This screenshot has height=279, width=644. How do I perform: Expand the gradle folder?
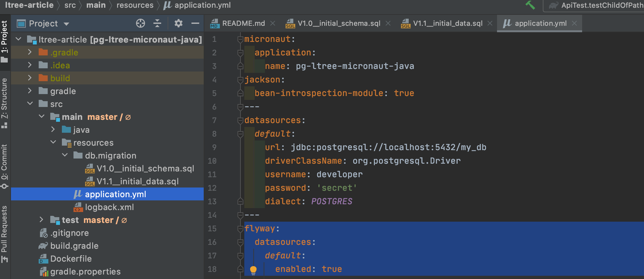coord(30,91)
